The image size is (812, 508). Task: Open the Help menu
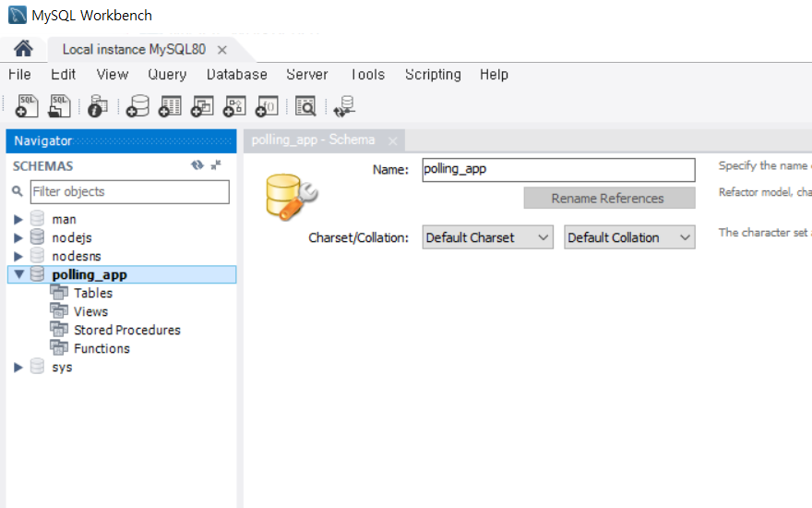click(494, 75)
